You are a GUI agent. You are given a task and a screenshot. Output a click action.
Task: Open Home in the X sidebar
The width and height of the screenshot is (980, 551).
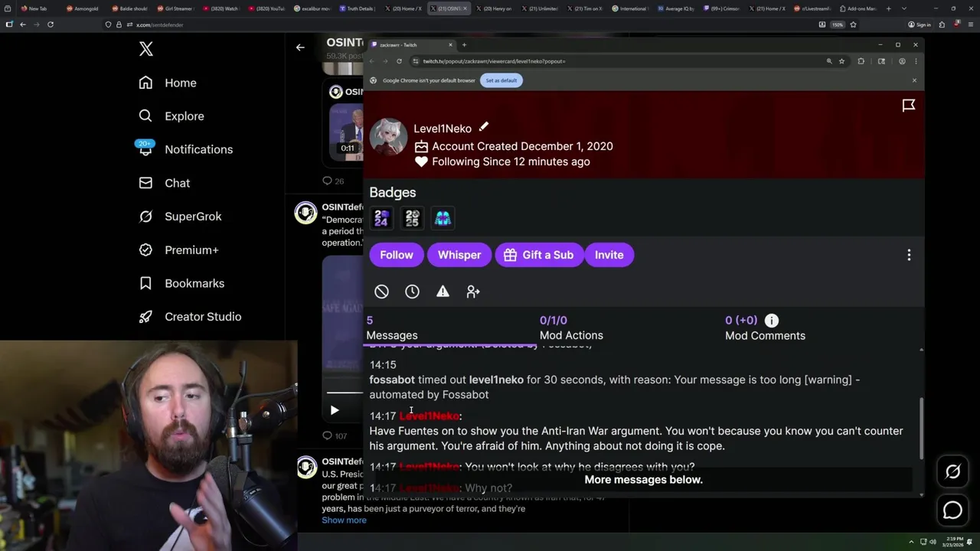168,83
